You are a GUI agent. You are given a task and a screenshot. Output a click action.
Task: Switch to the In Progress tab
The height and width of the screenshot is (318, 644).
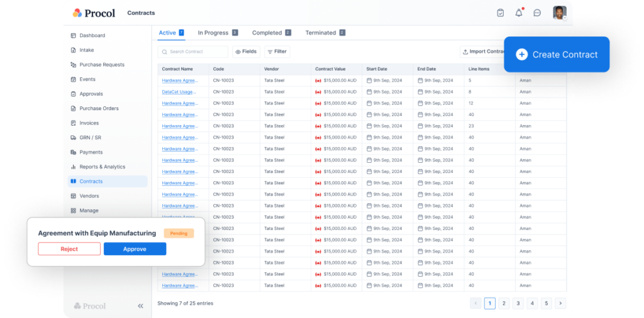tap(217, 33)
